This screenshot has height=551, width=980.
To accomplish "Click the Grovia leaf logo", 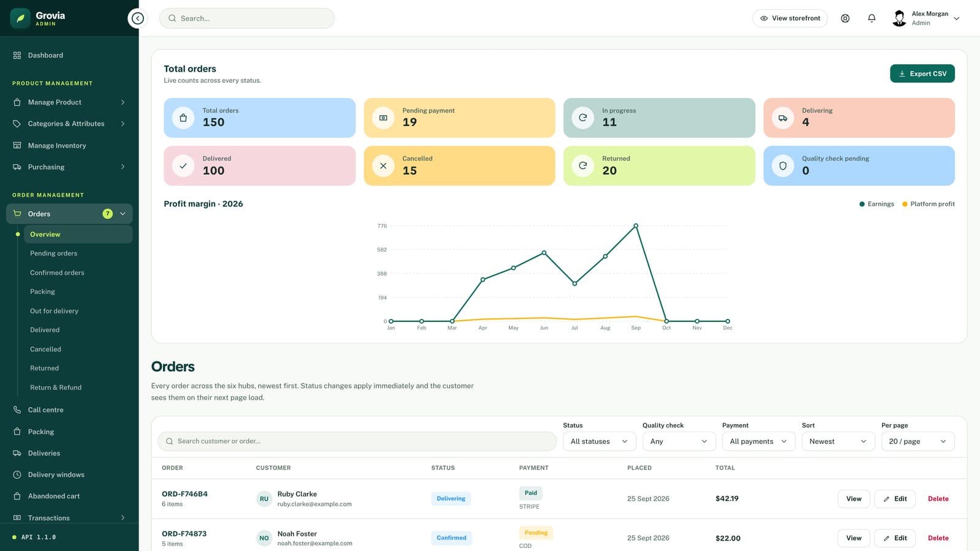I will click(x=20, y=18).
